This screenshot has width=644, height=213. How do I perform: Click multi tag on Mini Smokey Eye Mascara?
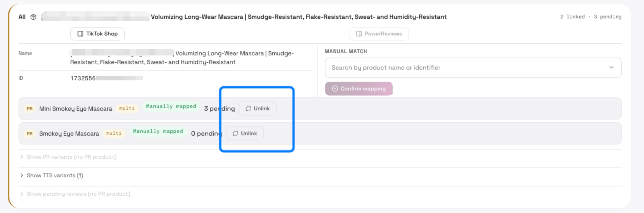pyautogui.click(x=127, y=109)
